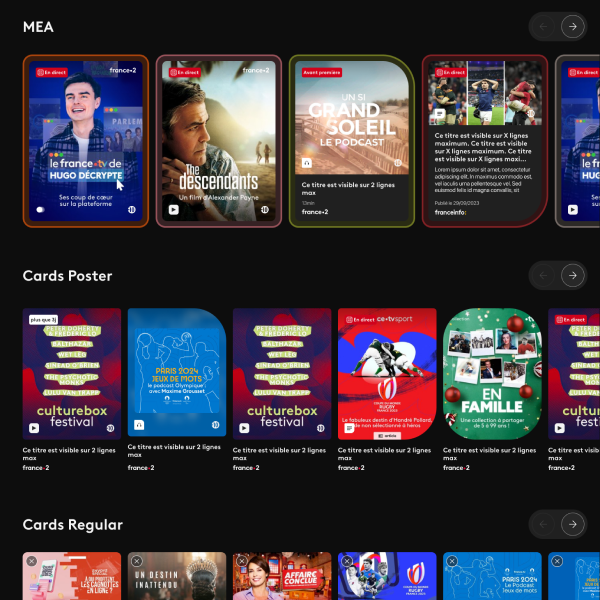
Task: Open The Descendants film card
Action: click(x=219, y=141)
